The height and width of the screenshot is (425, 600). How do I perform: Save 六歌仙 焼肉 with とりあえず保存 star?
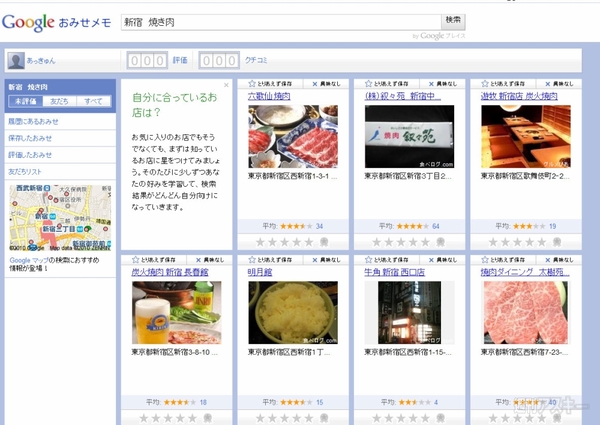tap(270, 83)
